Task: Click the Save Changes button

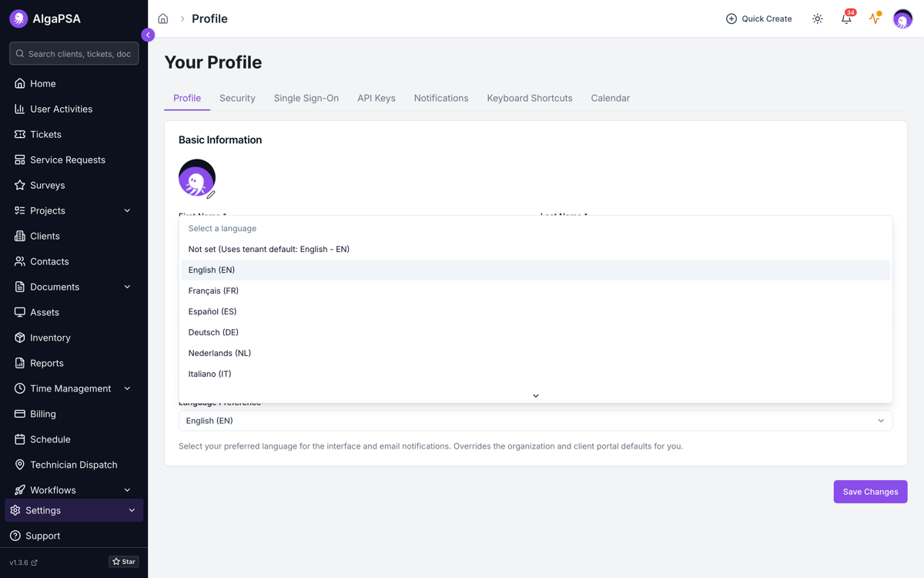Action: point(870,492)
